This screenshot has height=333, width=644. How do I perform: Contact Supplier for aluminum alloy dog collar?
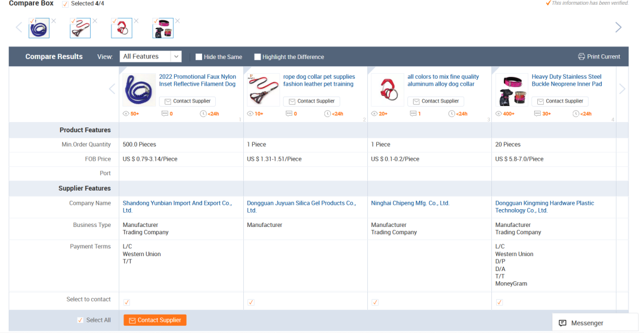click(436, 101)
